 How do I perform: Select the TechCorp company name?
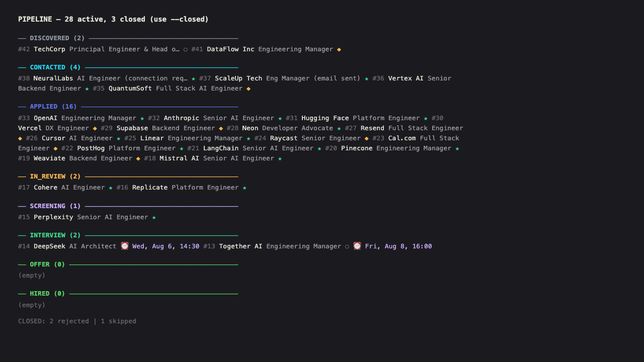coord(49,49)
